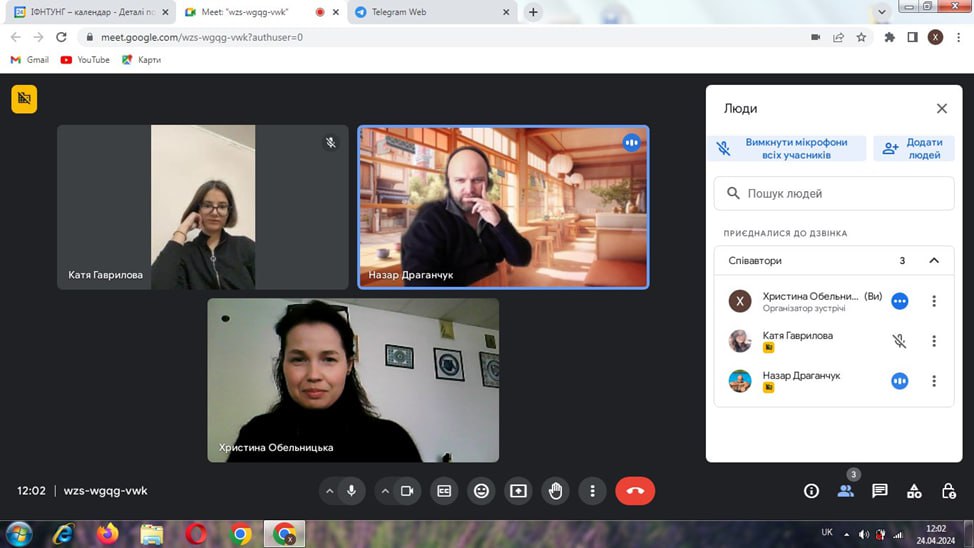Click the Present screen button
This screenshot has height=548, width=974.
[518, 491]
